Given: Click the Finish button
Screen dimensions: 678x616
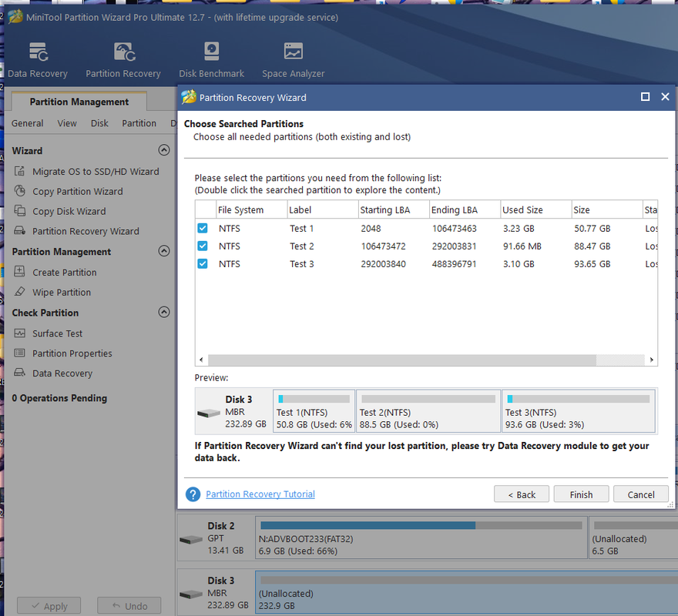Looking at the screenshot, I should tap(581, 494).
